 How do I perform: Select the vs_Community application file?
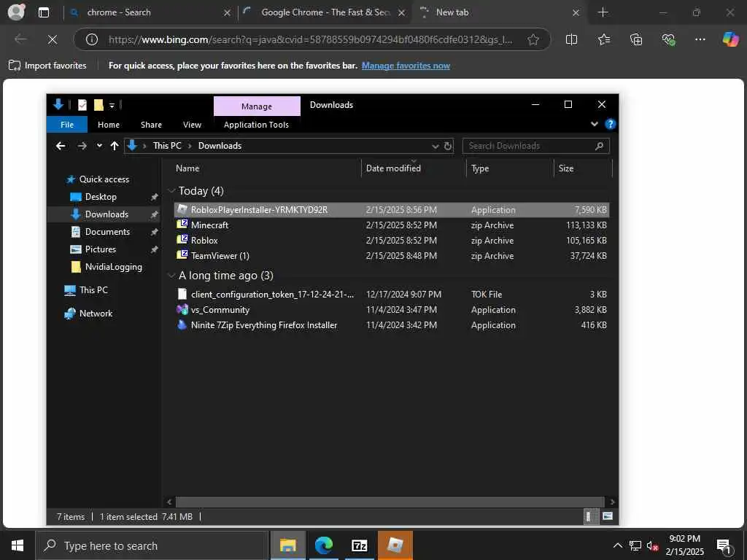pos(392,309)
